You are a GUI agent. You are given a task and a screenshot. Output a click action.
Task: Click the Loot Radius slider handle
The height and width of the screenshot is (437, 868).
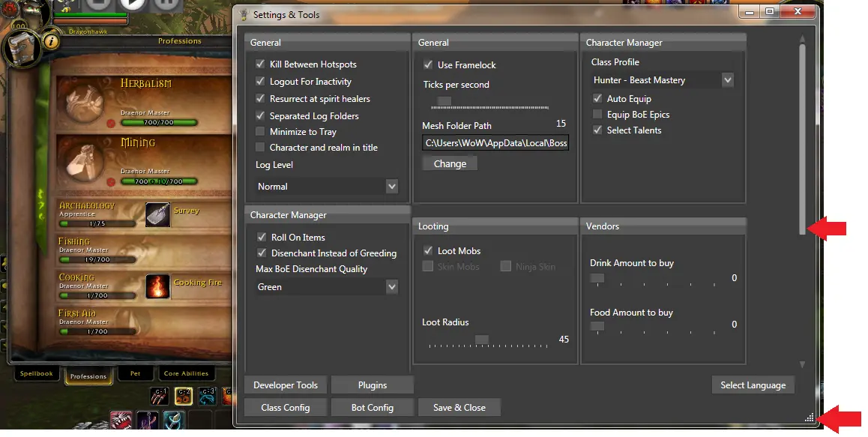click(x=481, y=340)
